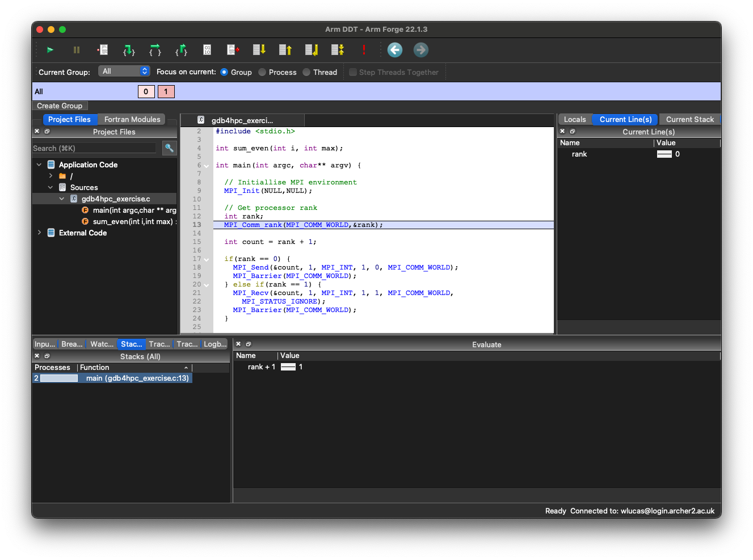Click the Step Out toolbar icon
The height and width of the screenshot is (560, 753).
(x=181, y=50)
